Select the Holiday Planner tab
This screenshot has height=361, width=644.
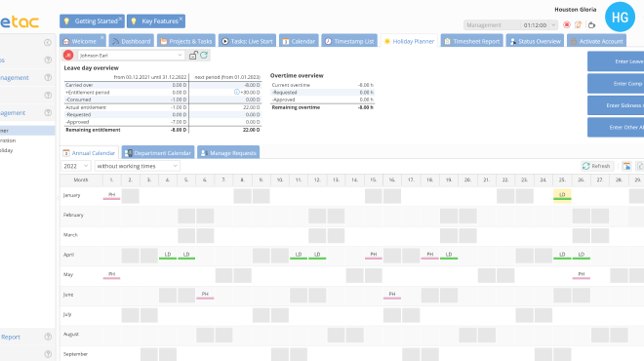pos(409,41)
